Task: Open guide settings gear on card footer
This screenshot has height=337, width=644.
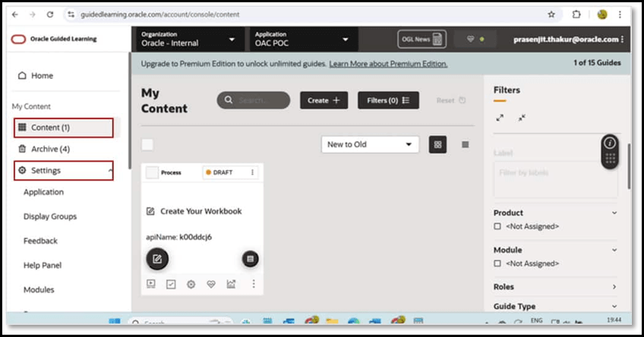Action: 191,284
